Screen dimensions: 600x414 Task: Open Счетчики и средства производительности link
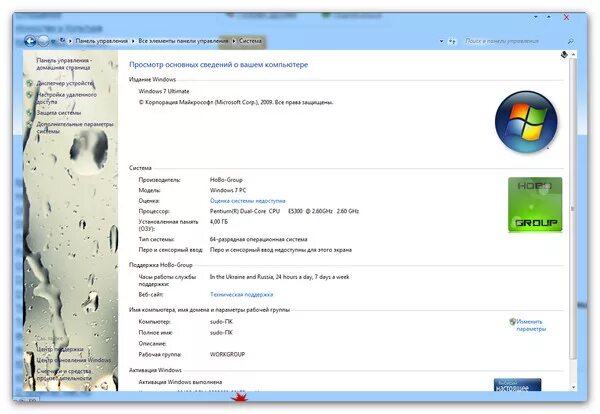coord(64,375)
